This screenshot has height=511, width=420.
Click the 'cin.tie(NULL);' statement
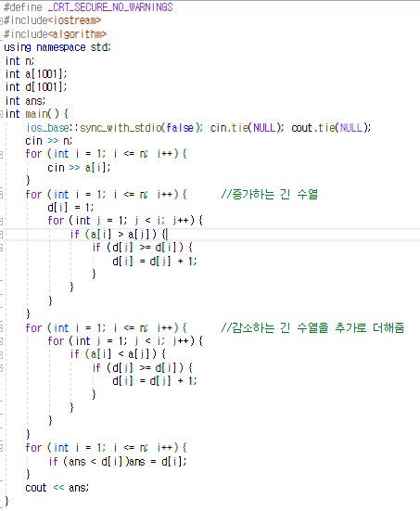pos(247,127)
